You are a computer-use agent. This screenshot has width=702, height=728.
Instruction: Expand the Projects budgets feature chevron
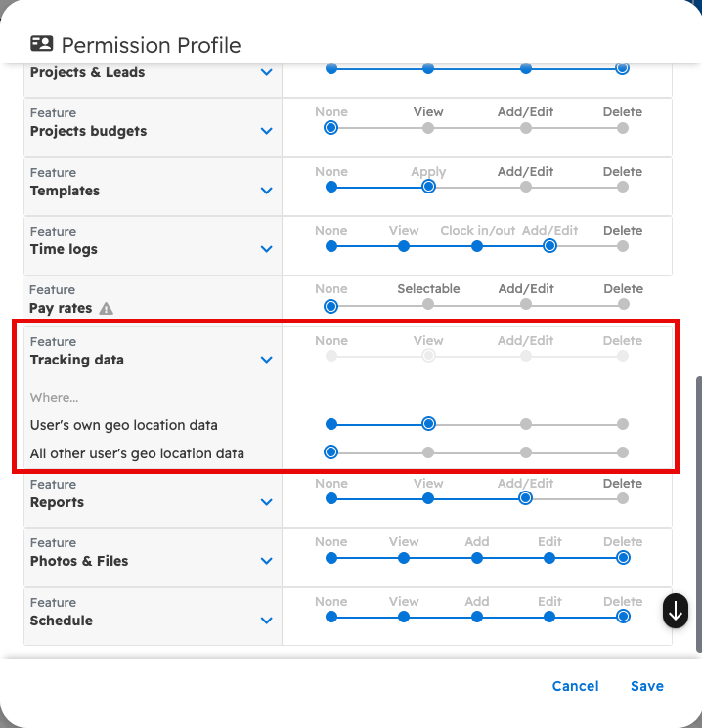pyautogui.click(x=267, y=131)
